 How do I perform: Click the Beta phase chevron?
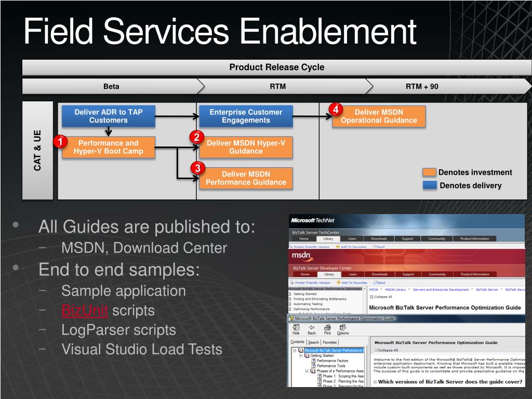113,86
